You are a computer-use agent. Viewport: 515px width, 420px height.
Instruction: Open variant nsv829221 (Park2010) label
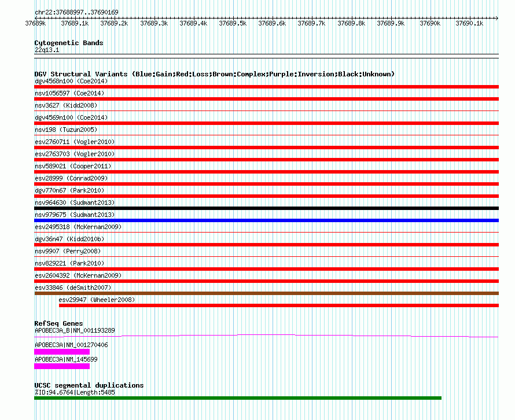click(69, 263)
